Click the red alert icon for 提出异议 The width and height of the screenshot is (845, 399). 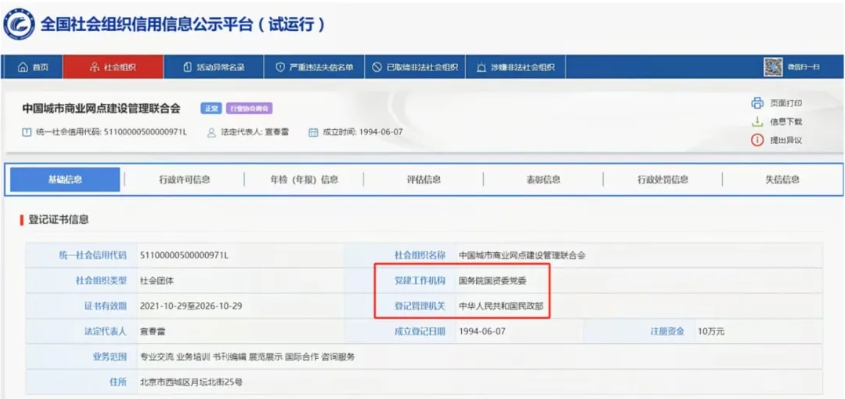pos(758,140)
